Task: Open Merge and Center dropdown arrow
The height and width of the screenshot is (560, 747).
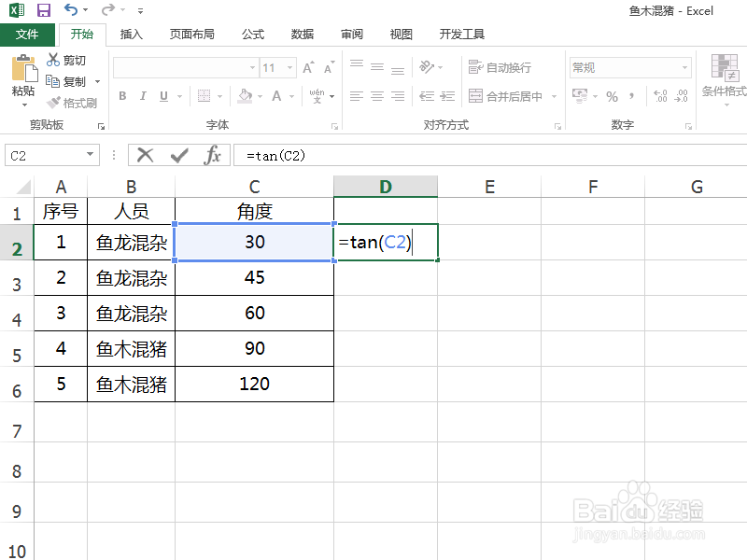Action: tap(554, 96)
